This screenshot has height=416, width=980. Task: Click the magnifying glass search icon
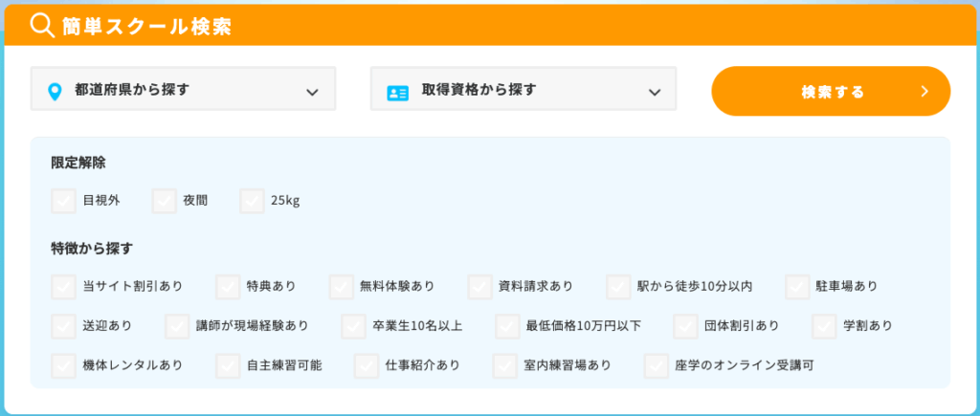[41, 26]
